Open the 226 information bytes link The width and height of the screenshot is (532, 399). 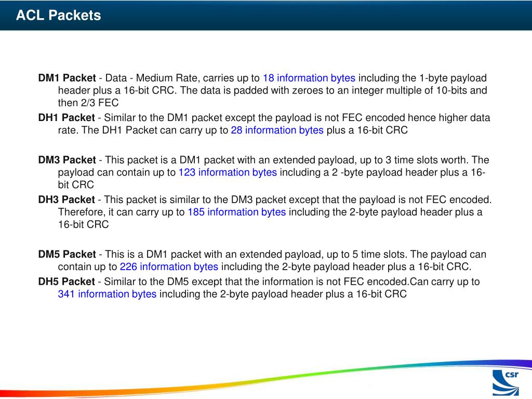(169, 267)
